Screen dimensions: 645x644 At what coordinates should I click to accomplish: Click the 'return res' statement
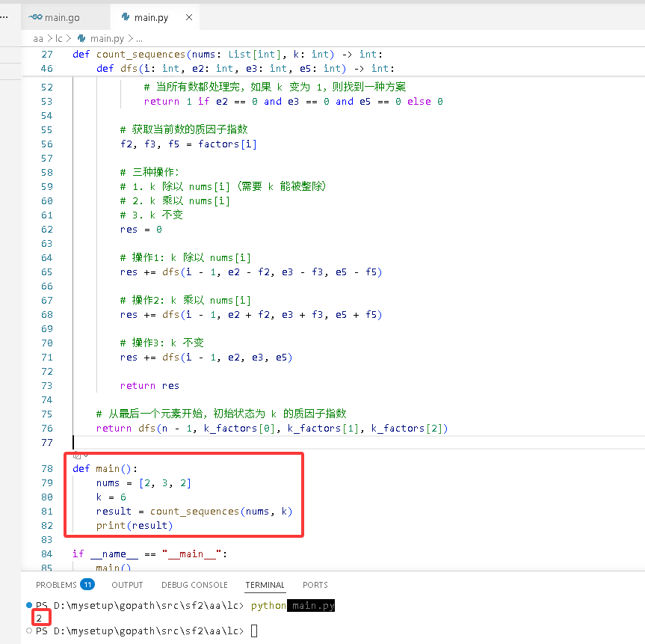click(149, 386)
